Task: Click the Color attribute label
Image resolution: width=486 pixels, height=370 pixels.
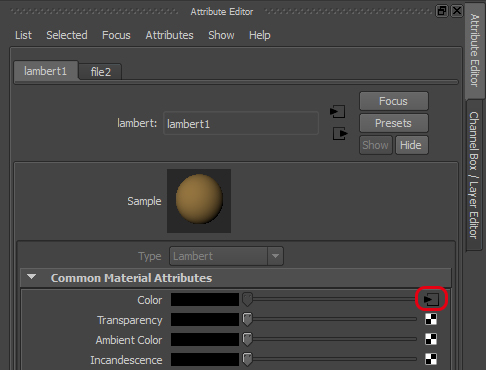Action: [x=150, y=300]
